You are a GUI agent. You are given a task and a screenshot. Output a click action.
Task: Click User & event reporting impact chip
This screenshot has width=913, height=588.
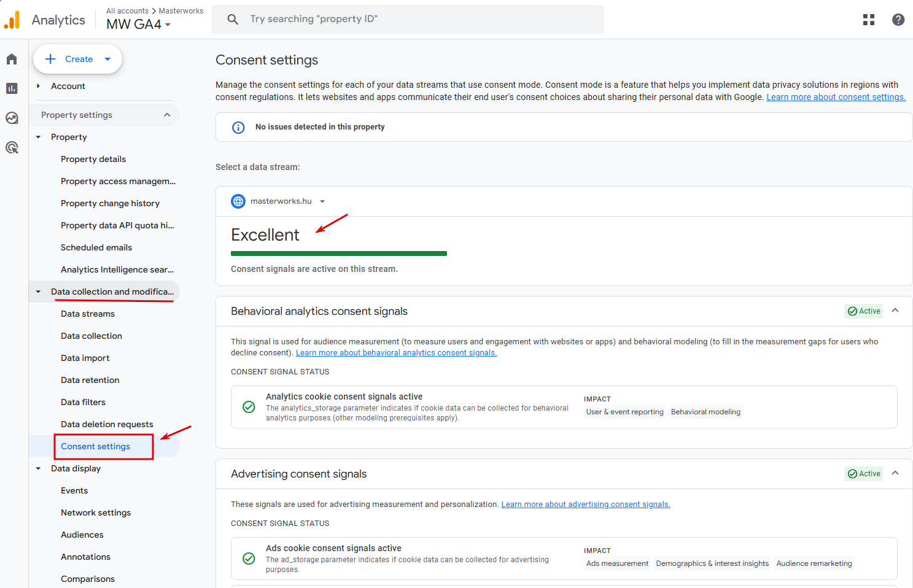coord(624,412)
